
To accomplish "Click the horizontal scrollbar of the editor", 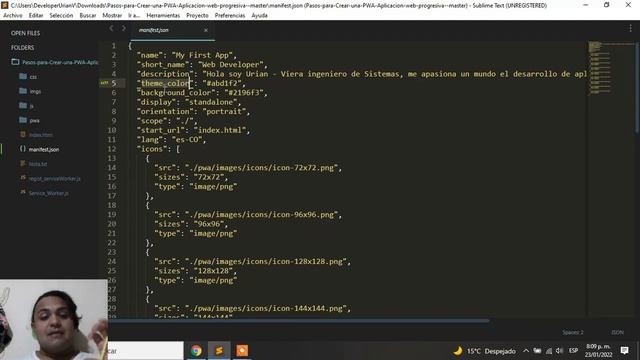I will pyautogui.click(x=298, y=321).
